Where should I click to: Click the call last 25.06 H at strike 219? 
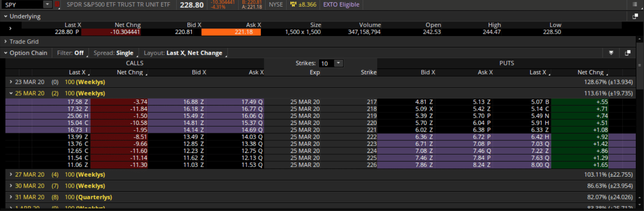pyautogui.click(x=78, y=116)
